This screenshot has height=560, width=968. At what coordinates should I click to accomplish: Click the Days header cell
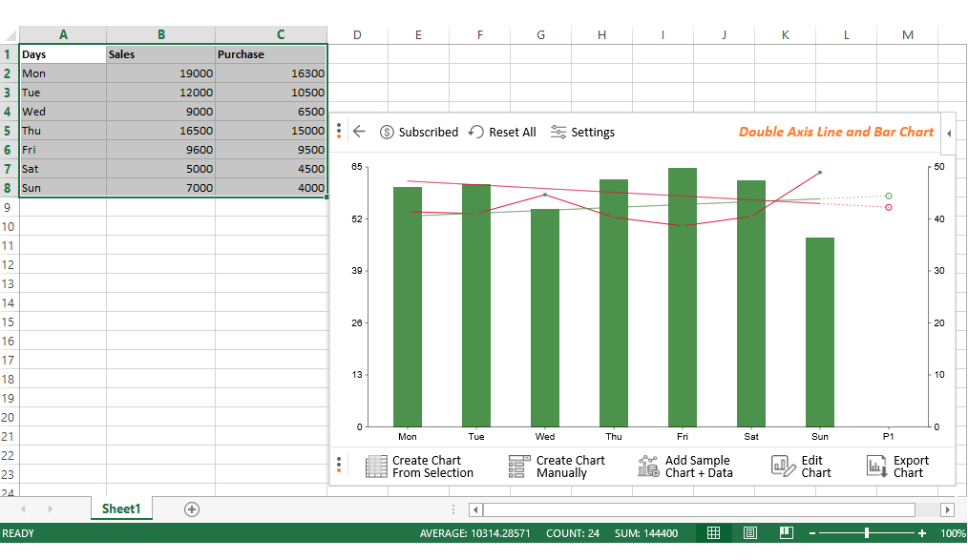[x=63, y=54]
